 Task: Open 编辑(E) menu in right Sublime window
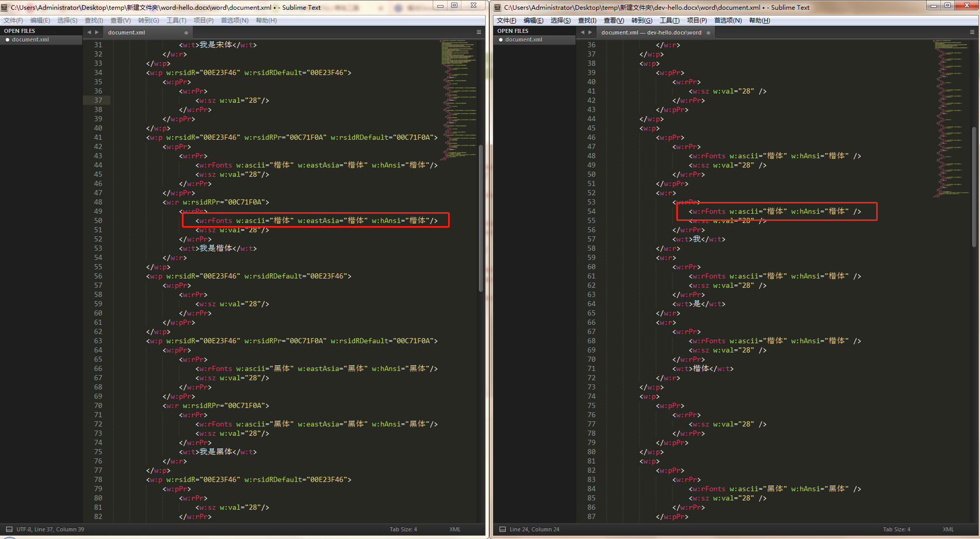pyautogui.click(x=533, y=21)
